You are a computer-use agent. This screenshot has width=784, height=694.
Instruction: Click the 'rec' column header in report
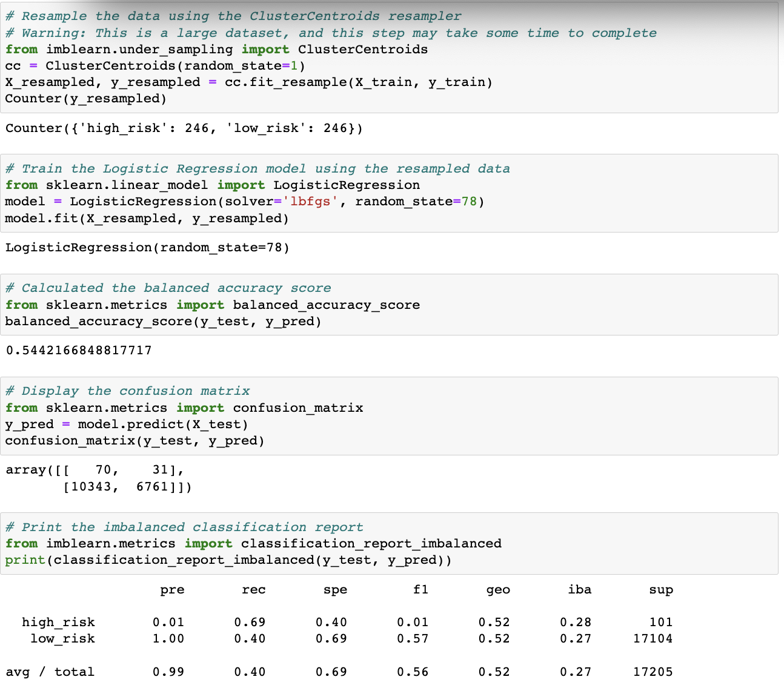(x=254, y=590)
